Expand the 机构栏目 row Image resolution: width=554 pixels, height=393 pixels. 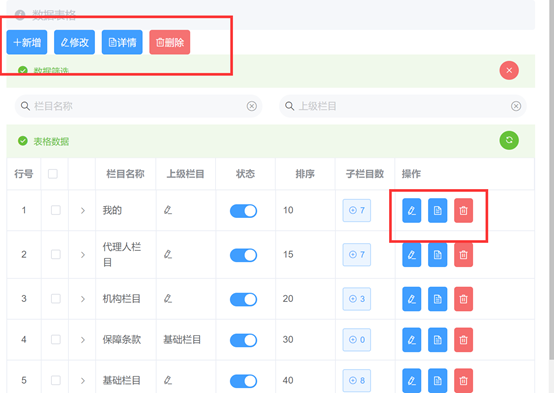tap(83, 299)
